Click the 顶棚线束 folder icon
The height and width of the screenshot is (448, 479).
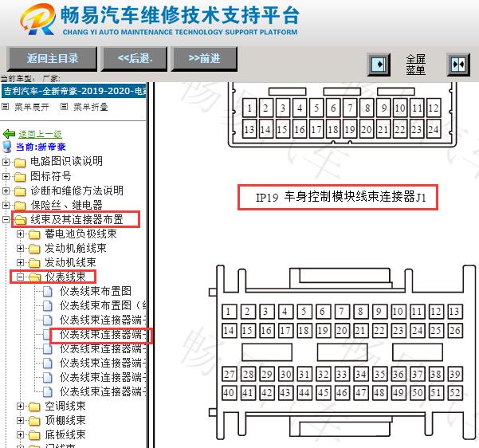pos(34,421)
